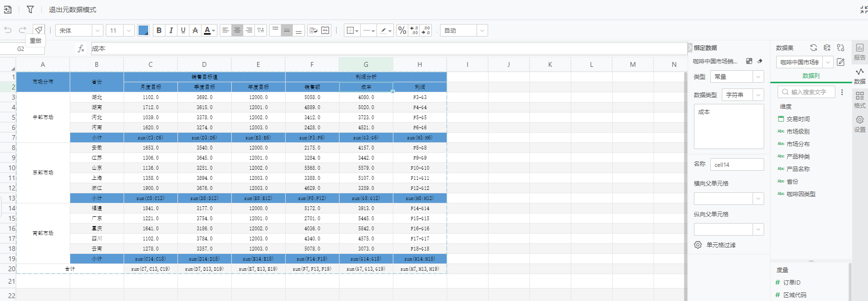Click the blue fill color swatch
868x301 pixels.
(143, 30)
